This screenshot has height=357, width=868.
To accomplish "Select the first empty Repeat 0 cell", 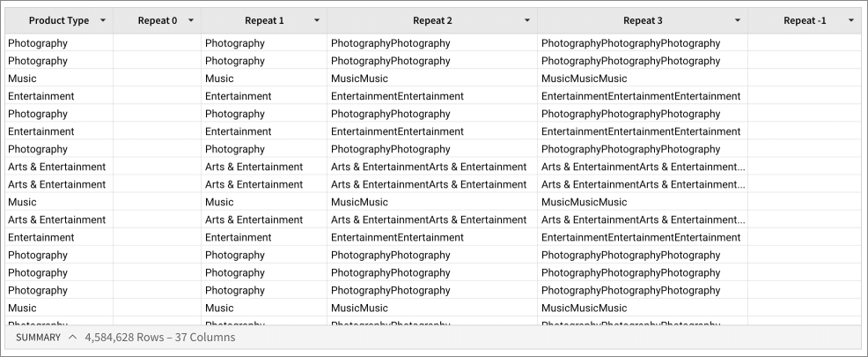I will 157,43.
